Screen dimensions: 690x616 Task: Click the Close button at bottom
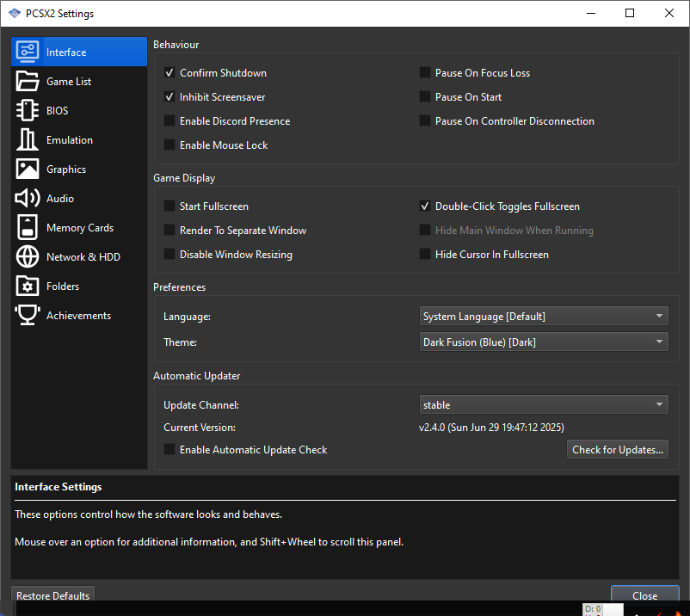(644, 595)
